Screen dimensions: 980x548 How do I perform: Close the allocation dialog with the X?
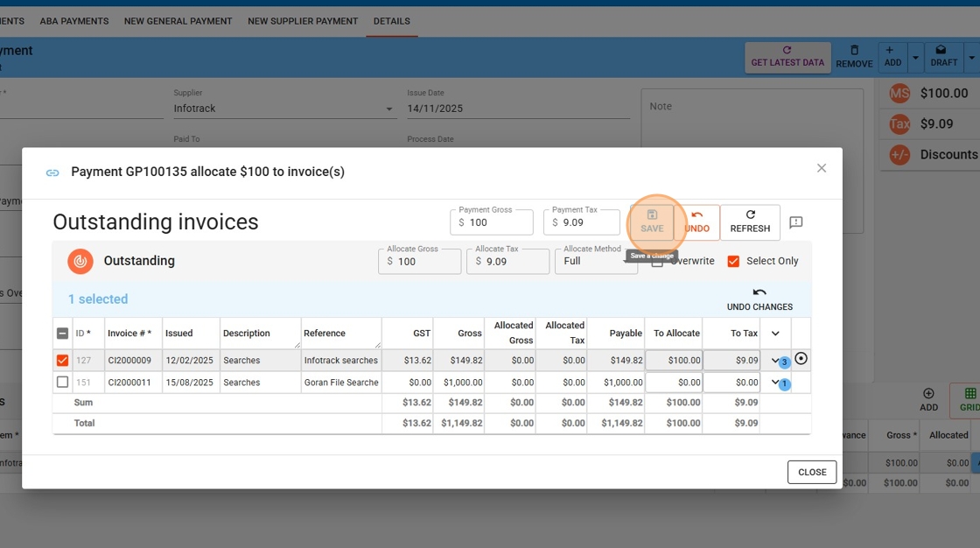[x=821, y=168]
